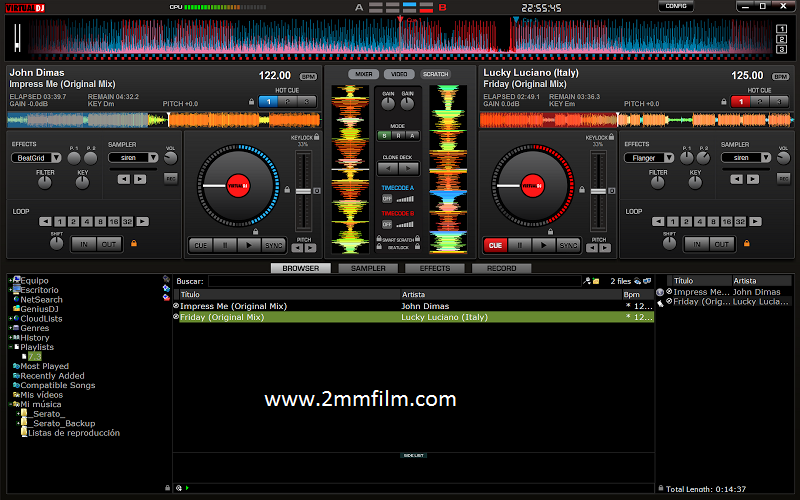Click in the Buscar search field

(x=394, y=281)
